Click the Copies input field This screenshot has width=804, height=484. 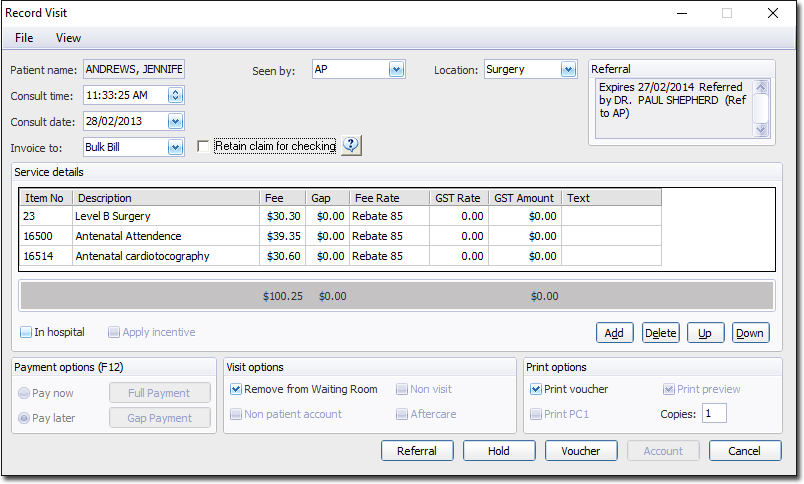pos(714,413)
